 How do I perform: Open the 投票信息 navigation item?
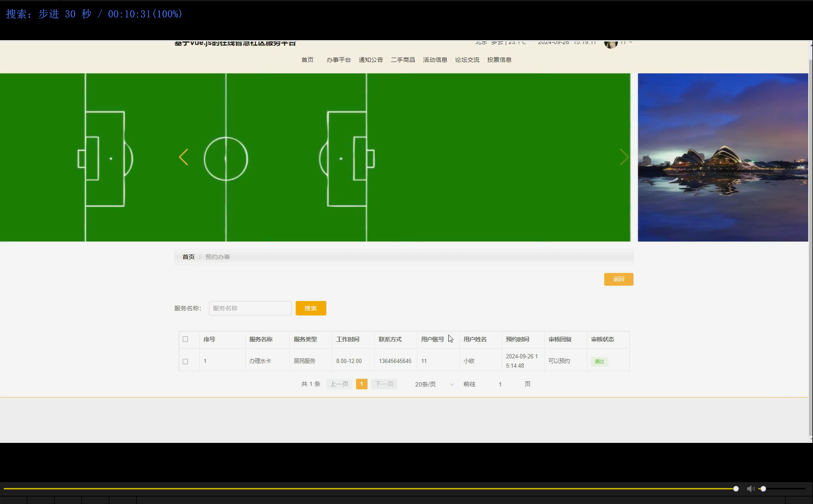tap(499, 60)
